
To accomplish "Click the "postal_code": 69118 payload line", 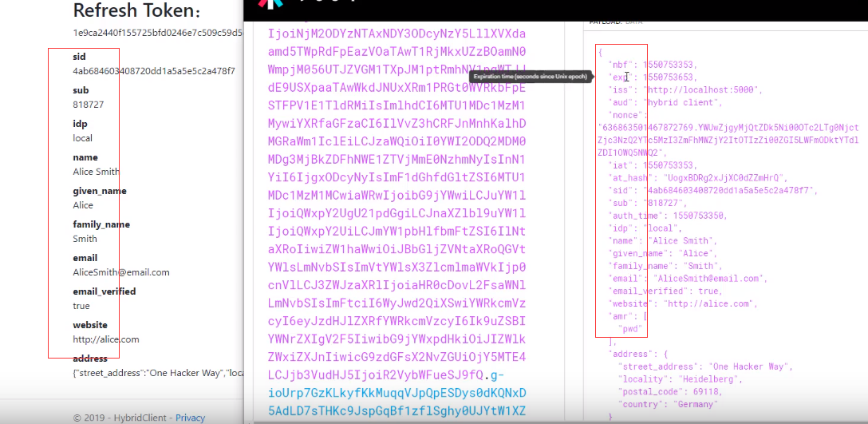I will (670, 391).
